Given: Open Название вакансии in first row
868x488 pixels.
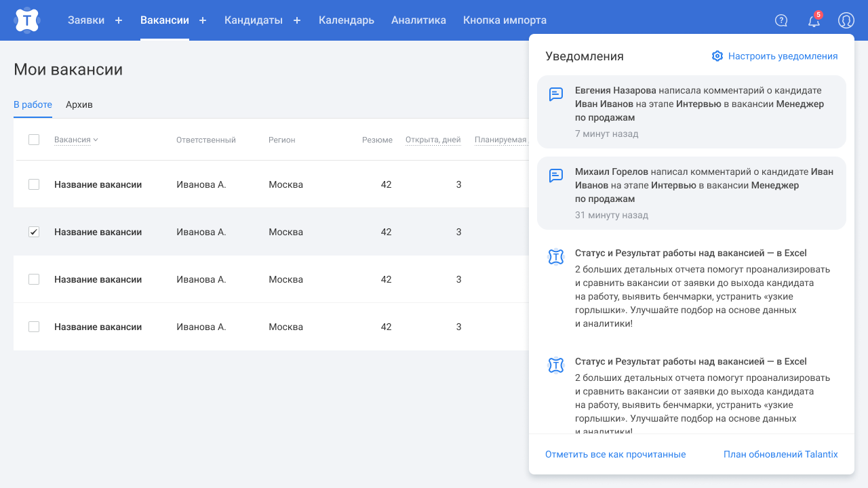Looking at the screenshot, I should click(98, 184).
